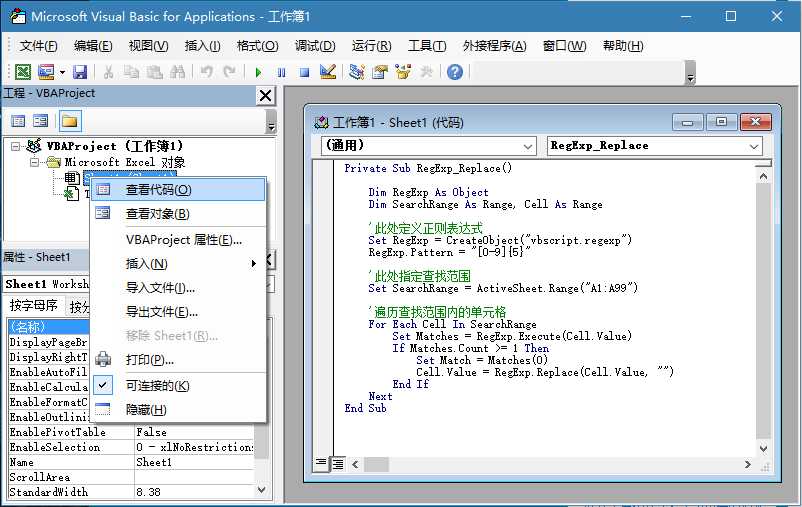Click the Break pause icon

click(281, 73)
